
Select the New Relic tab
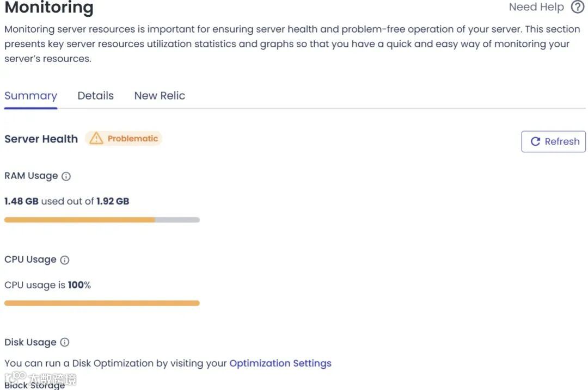[x=160, y=96]
